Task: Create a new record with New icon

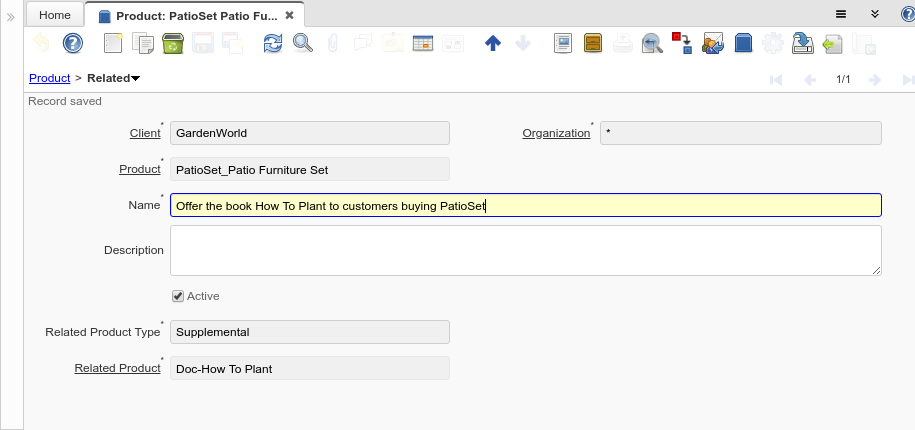Action: click(x=114, y=43)
